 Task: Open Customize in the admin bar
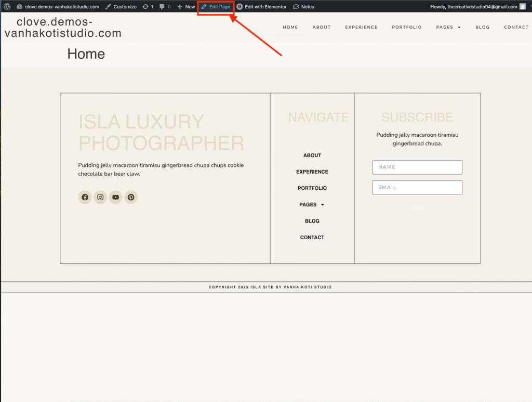pyautogui.click(x=121, y=7)
